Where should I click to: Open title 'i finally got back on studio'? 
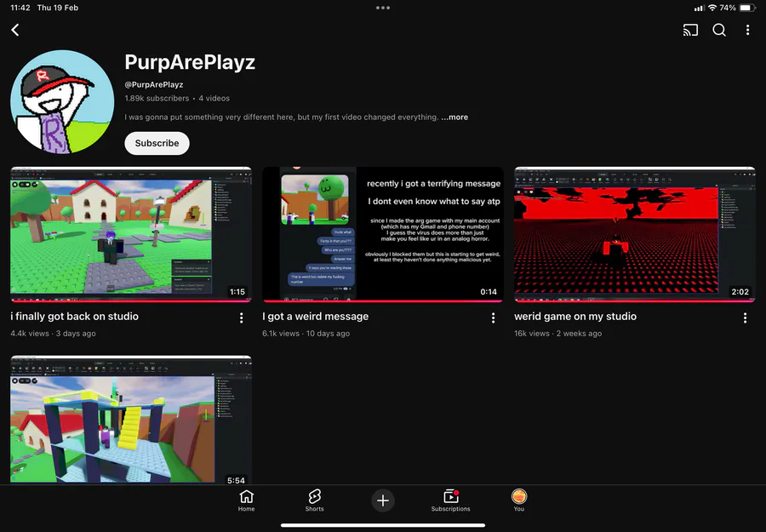[74, 316]
